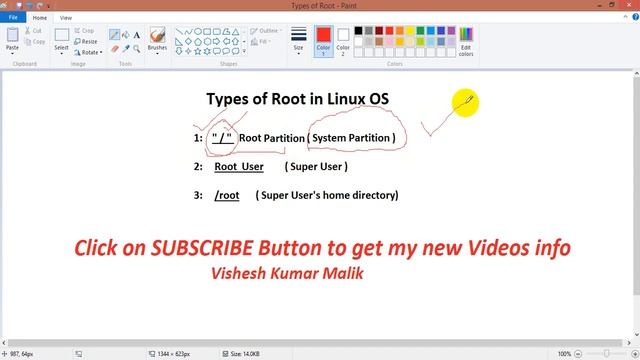The height and width of the screenshot is (360, 640).
Task: Expand the Brushes dropdown arrow
Action: (157, 54)
